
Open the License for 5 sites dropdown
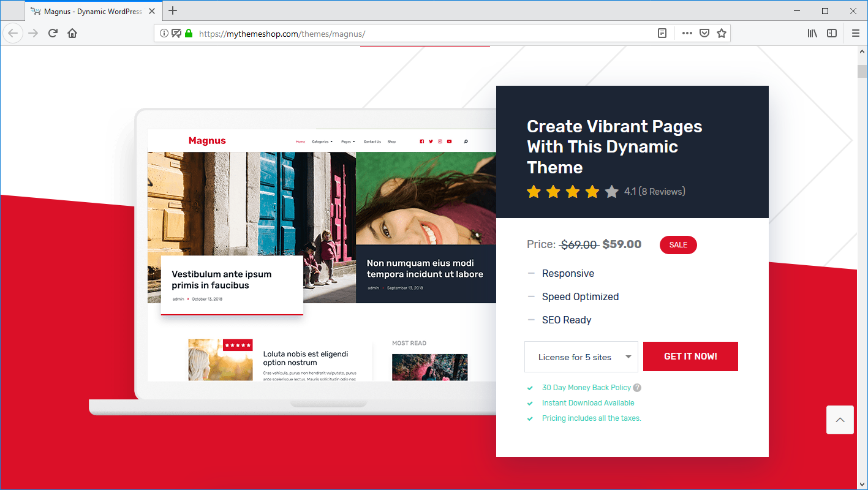coord(581,356)
